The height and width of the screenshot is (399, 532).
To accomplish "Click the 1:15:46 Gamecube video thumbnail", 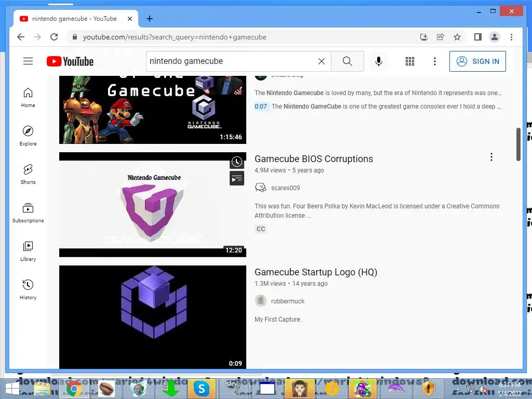I will (x=153, y=110).
